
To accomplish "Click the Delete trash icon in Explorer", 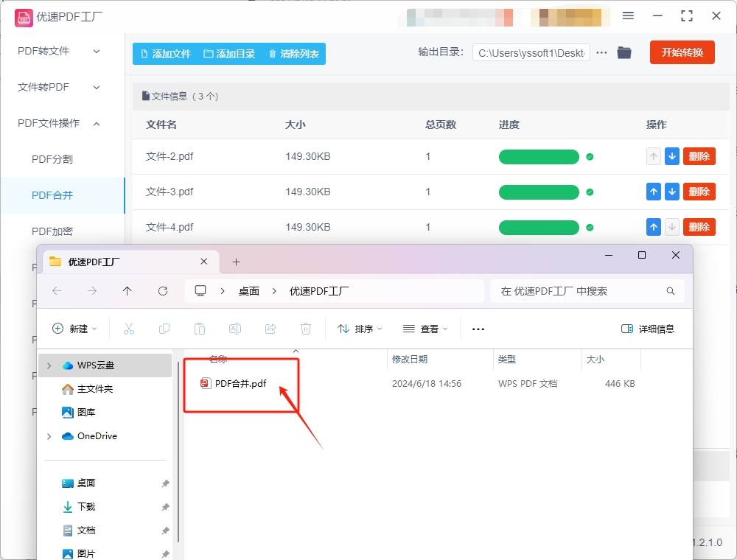I will tap(306, 329).
